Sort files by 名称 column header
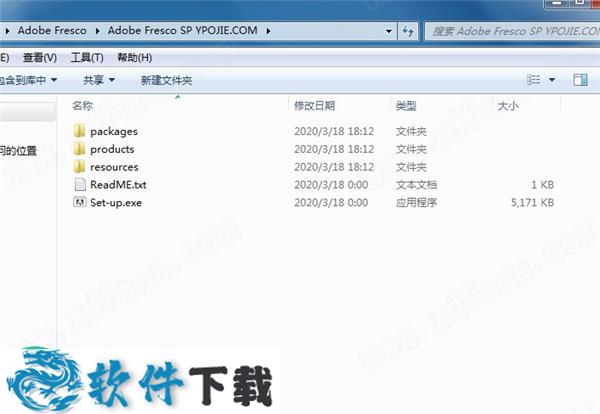 pyautogui.click(x=83, y=105)
